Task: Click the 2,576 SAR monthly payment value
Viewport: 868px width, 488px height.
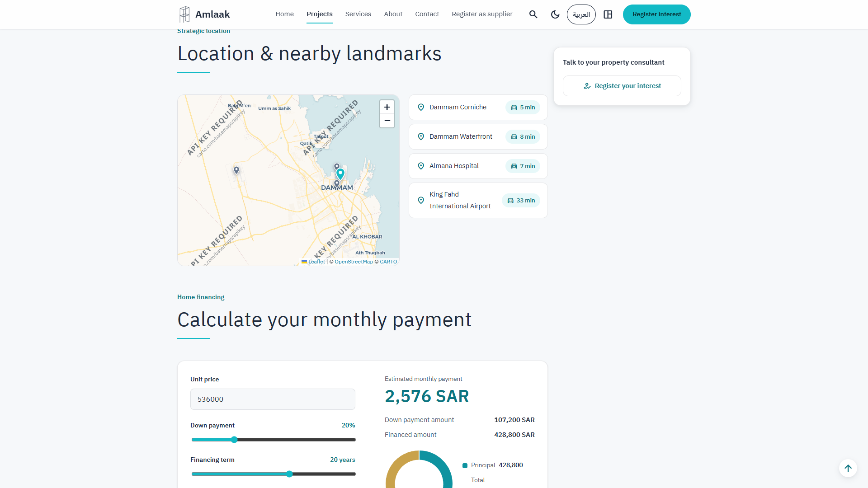Action: [427, 396]
